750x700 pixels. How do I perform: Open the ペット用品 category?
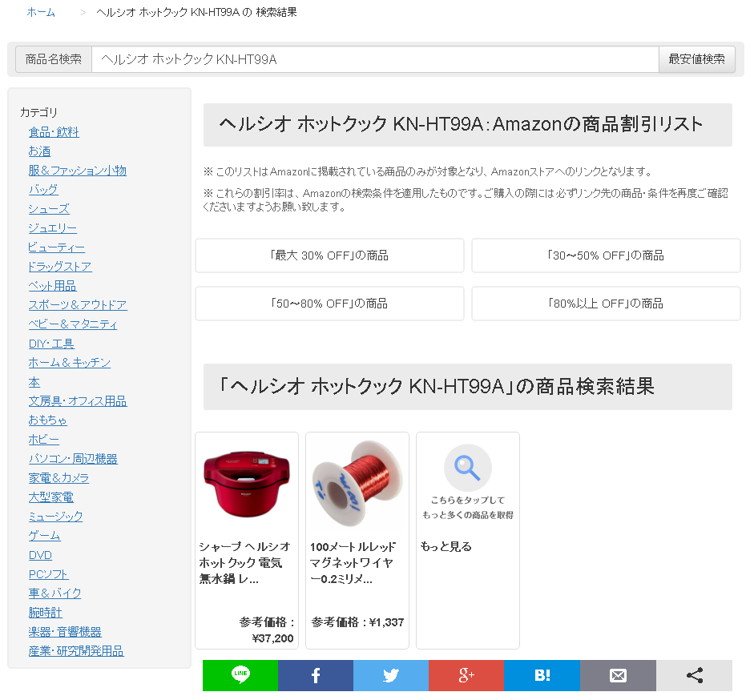coord(53,286)
